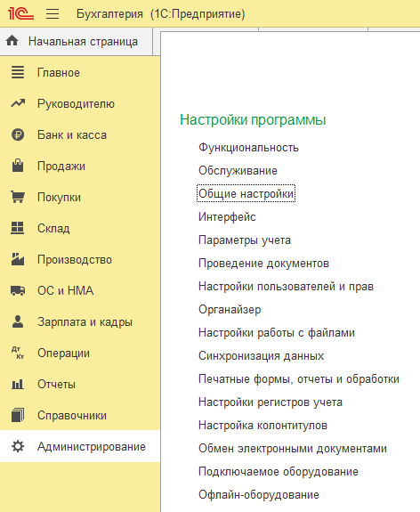The width and height of the screenshot is (420, 512).
Task: Click the Склад grid icon
Action: tap(18, 228)
